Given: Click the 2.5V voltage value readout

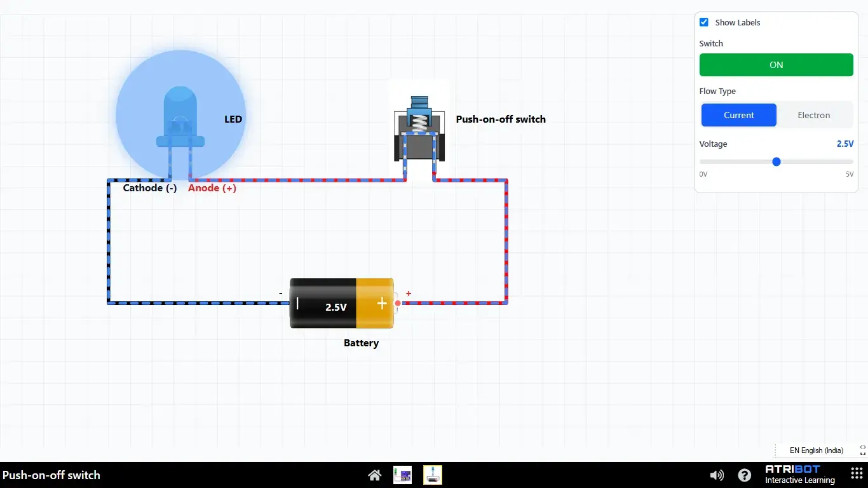Looking at the screenshot, I should click(845, 144).
